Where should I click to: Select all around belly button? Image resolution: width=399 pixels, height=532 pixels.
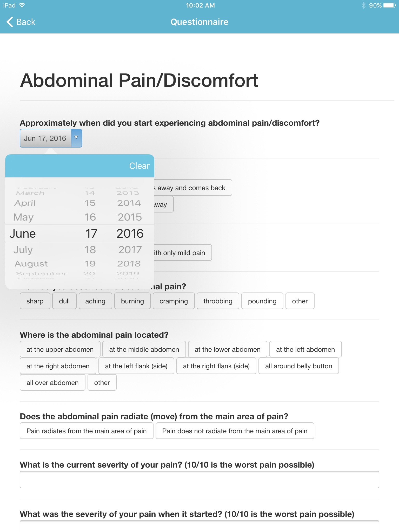click(299, 366)
